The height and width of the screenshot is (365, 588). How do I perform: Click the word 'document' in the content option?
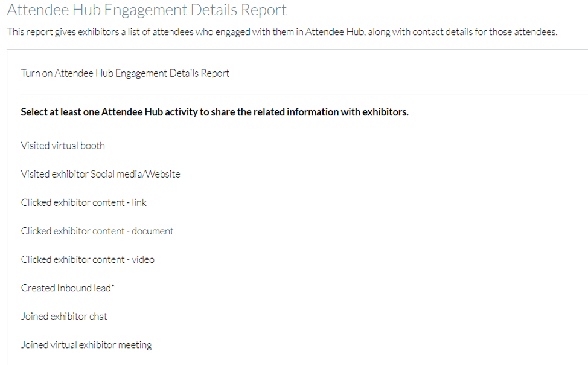(153, 231)
